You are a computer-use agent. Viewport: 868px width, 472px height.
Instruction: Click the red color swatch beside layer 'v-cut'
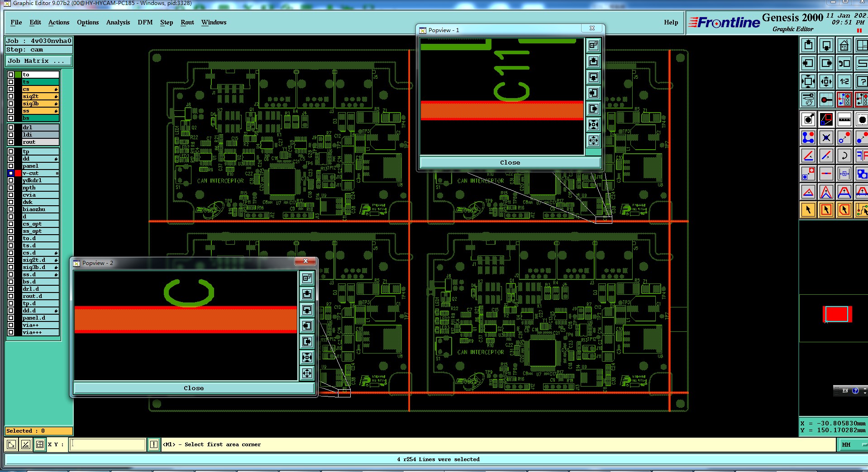click(18, 173)
